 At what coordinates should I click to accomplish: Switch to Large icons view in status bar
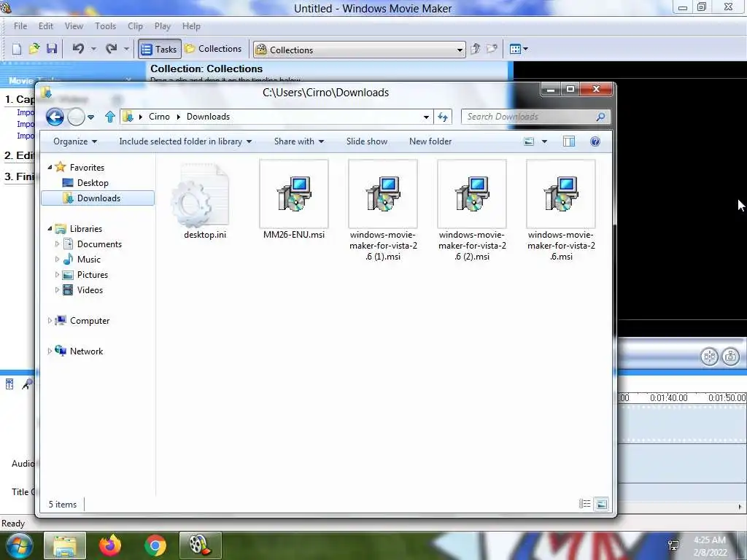tap(602, 504)
